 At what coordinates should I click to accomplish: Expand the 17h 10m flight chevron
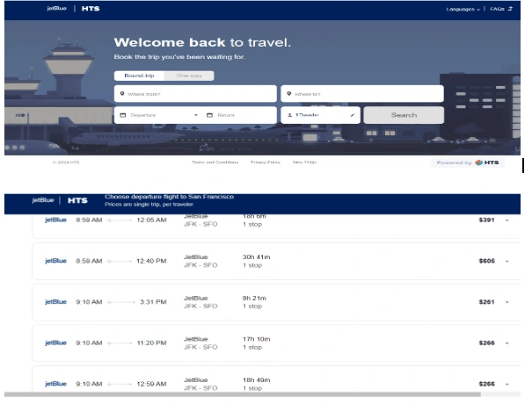pyautogui.click(x=507, y=343)
